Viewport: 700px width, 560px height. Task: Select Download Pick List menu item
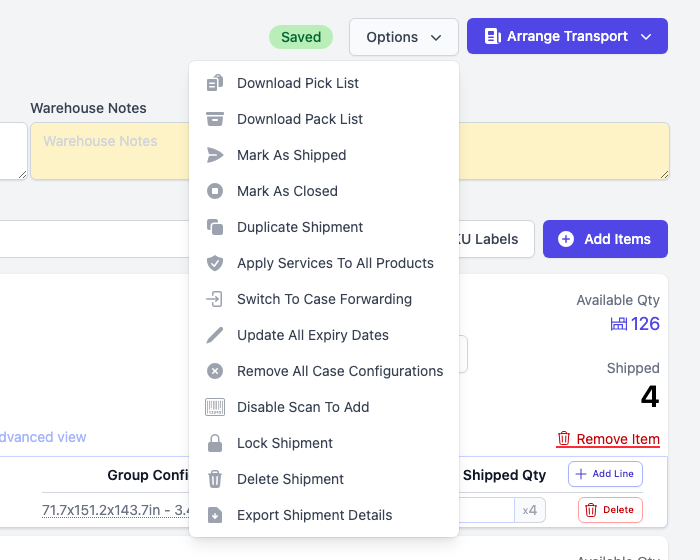[x=324, y=83]
